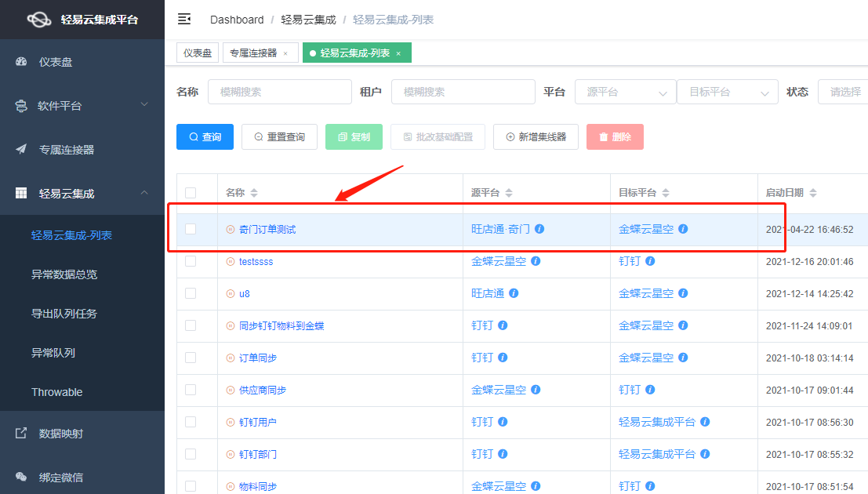Click info icon beside 金蝶云星空 in 奇门订单测试 row
Image resolution: width=868 pixels, height=494 pixels.
tap(683, 229)
